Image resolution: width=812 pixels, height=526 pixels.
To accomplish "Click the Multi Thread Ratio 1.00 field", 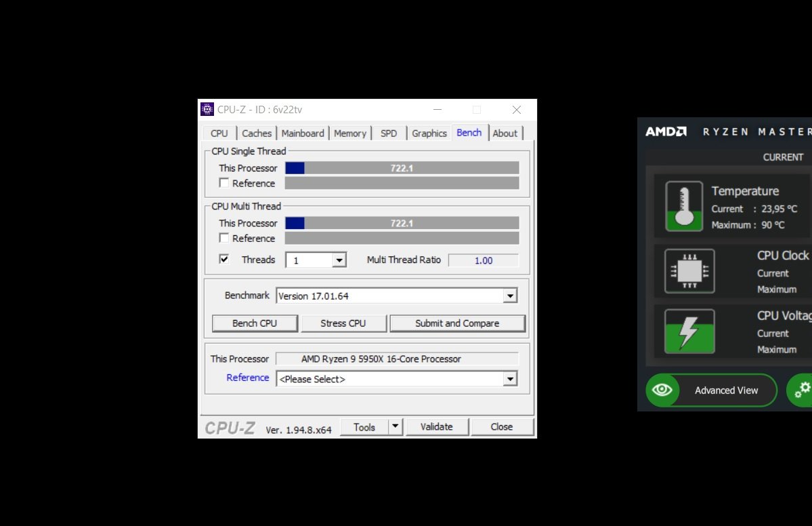I will (483, 260).
